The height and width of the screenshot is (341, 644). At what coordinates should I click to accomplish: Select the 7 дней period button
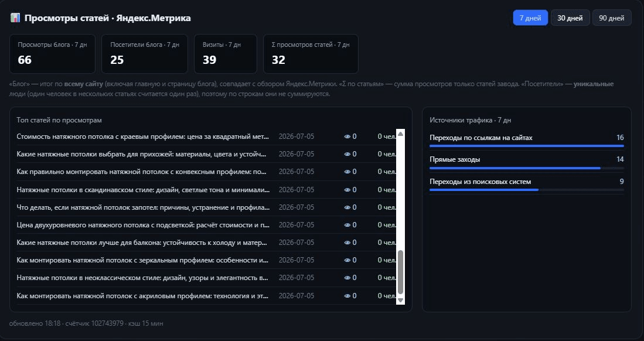pyautogui.click(x=530, y=18)
